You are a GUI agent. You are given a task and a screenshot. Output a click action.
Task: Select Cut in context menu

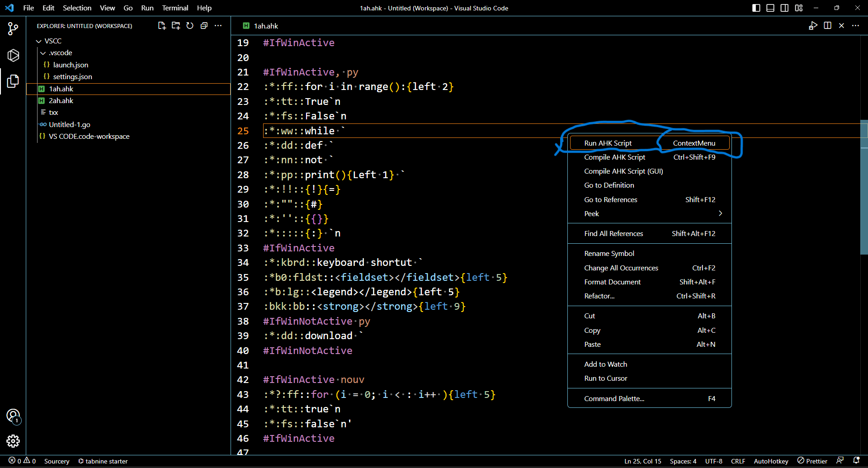[x=649, y=316]
